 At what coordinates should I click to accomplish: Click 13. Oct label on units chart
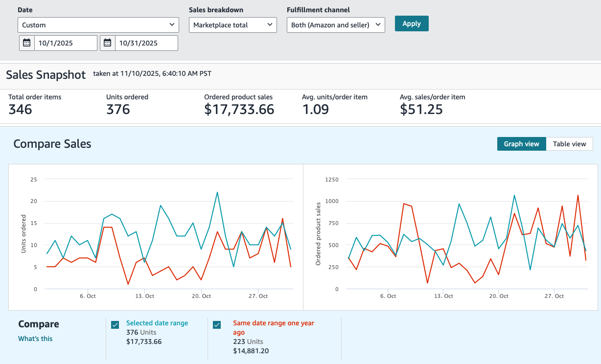[x=145, y=296]
